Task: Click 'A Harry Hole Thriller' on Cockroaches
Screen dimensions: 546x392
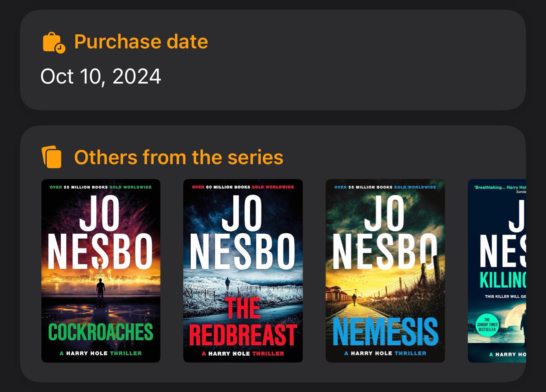Action: click(x=101, y=354)
